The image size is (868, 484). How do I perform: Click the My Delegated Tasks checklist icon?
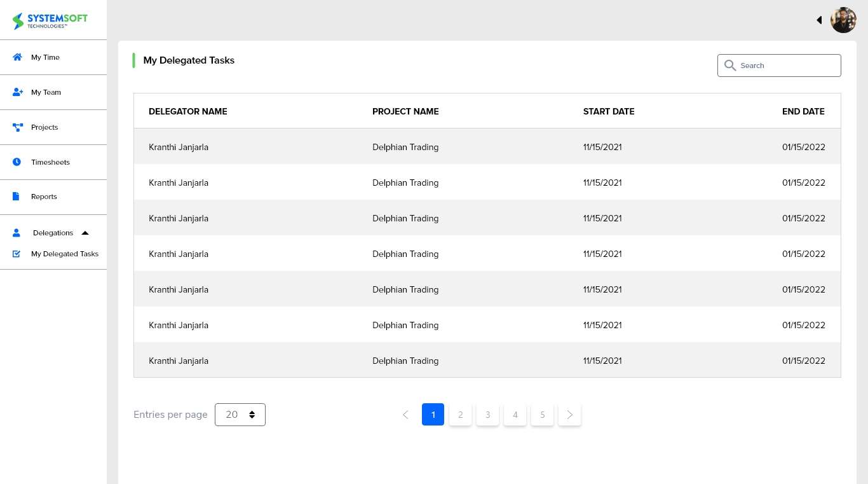tap(17, 254)
